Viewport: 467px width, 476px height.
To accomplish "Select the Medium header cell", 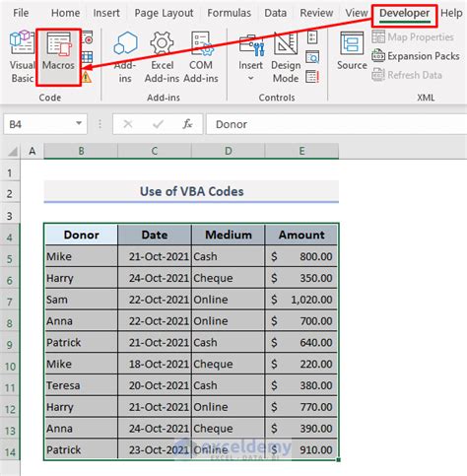I will [x=228, y=235].
